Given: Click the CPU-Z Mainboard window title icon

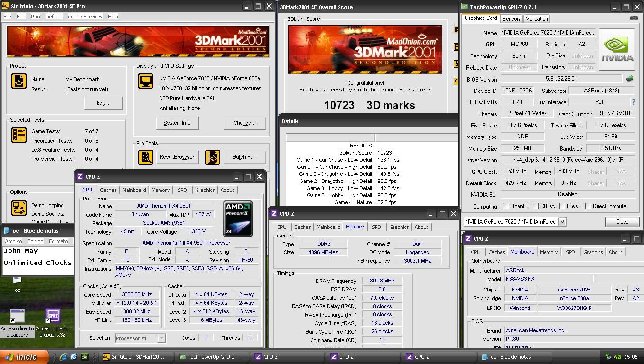Looking at the screenshot, I should 468,239.
